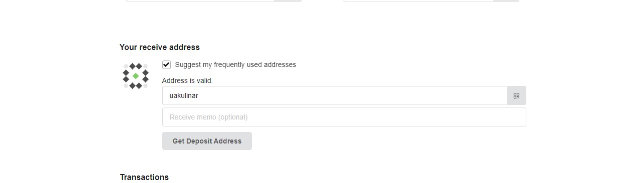Toggle the checked box for frequently used address suggestions

point(167,64)
